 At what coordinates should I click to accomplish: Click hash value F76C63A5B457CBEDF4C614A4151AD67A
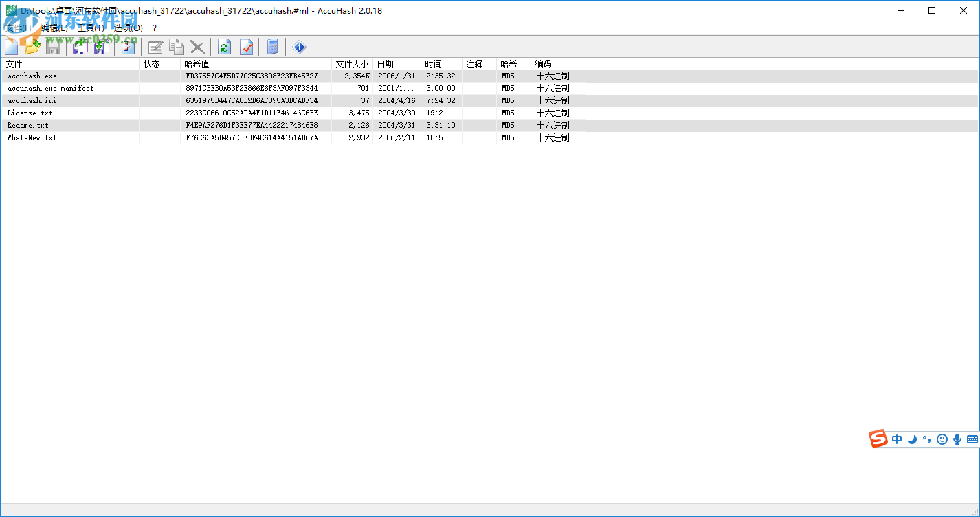coord(252,138)
